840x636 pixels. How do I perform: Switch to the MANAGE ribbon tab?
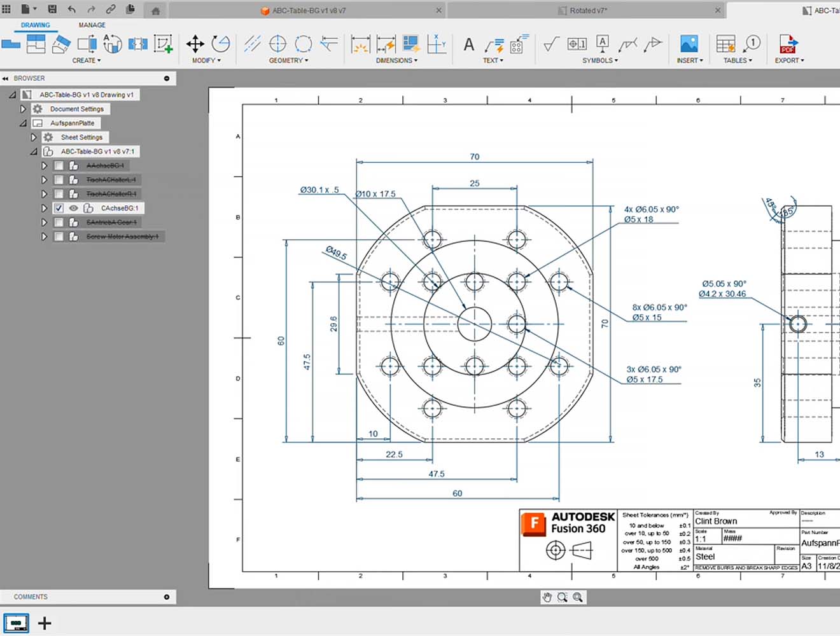pyautogui.click(x=92, y=25)
